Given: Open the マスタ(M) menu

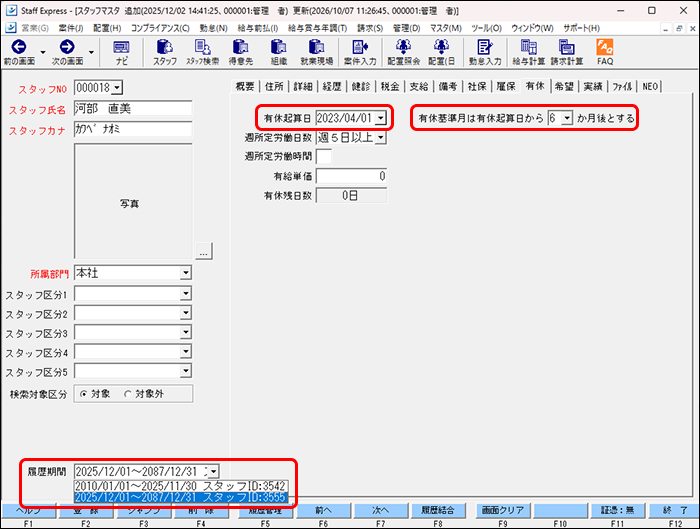Looking at the screenshot, I should point(445,28).
